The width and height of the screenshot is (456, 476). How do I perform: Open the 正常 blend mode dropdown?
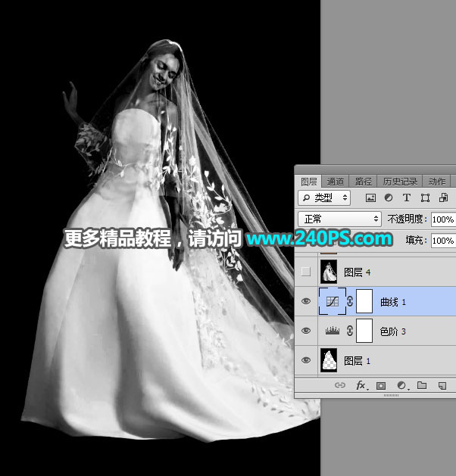[339, 219]
